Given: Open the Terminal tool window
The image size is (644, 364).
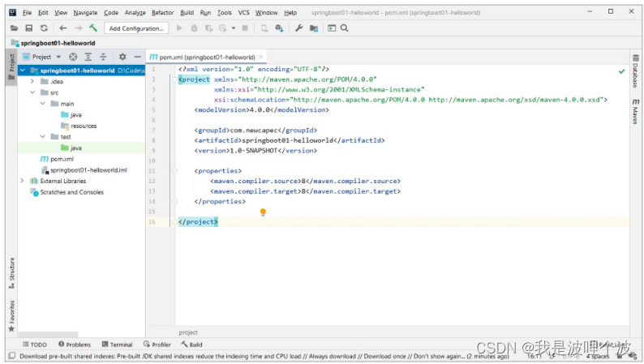Looking at the screenshot, I should pos(117,345).
